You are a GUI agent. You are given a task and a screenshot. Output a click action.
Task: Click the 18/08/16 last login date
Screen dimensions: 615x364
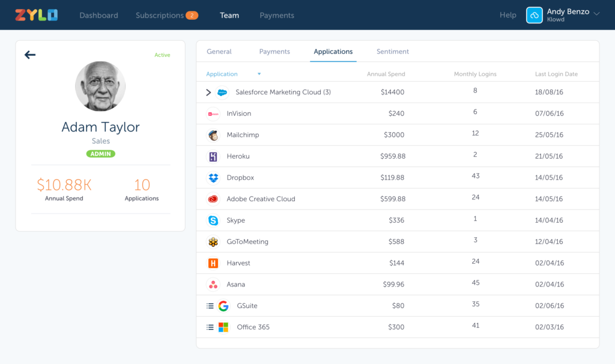[x=549, y=92]
